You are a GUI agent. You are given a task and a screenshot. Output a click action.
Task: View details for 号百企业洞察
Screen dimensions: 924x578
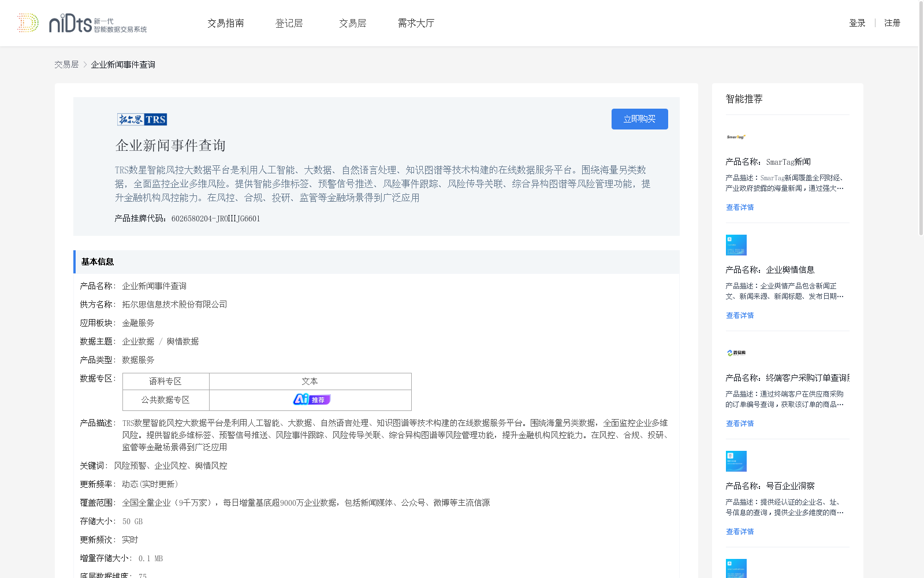(x=740, y=532)
